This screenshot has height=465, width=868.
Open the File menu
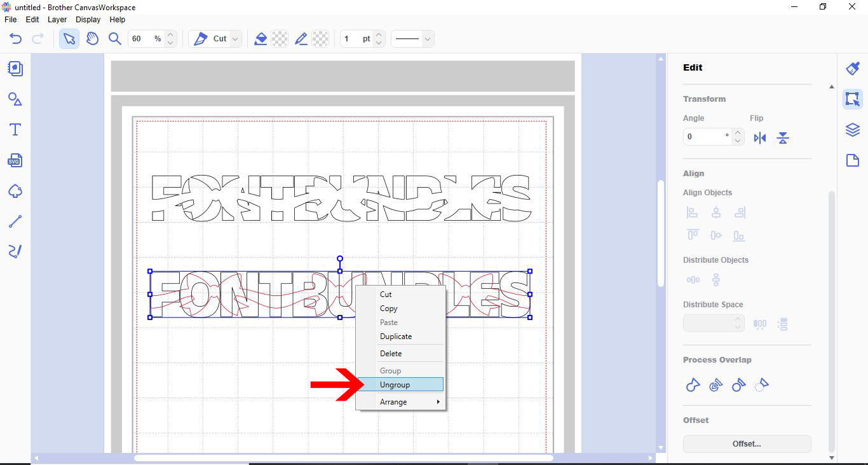[x=11, y=20]
